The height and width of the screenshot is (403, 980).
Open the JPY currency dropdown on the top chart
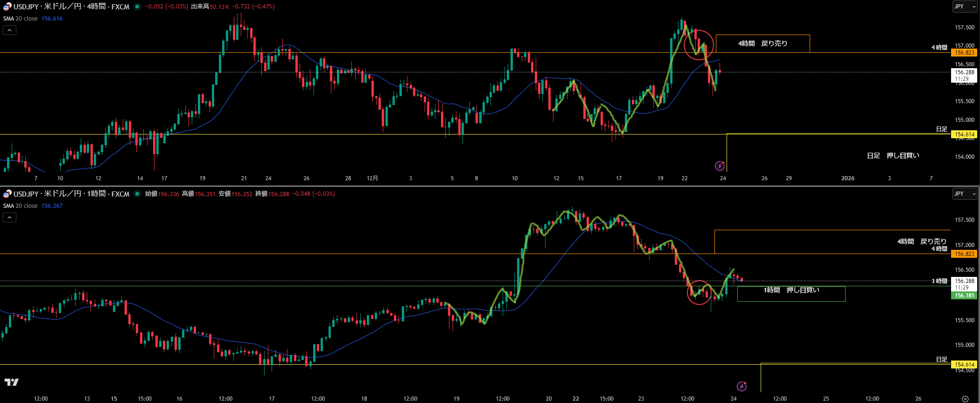pos(964,7)
